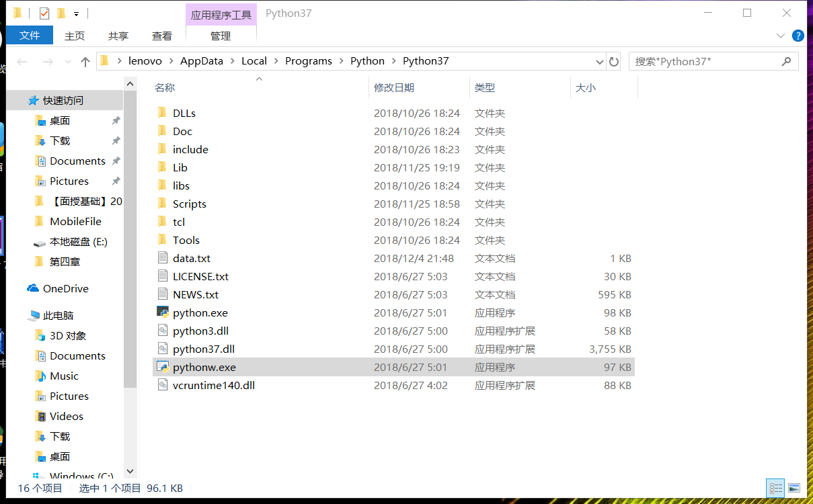Open the recent locations dropdown arrow
813x504 pixels.
(68, 61)
